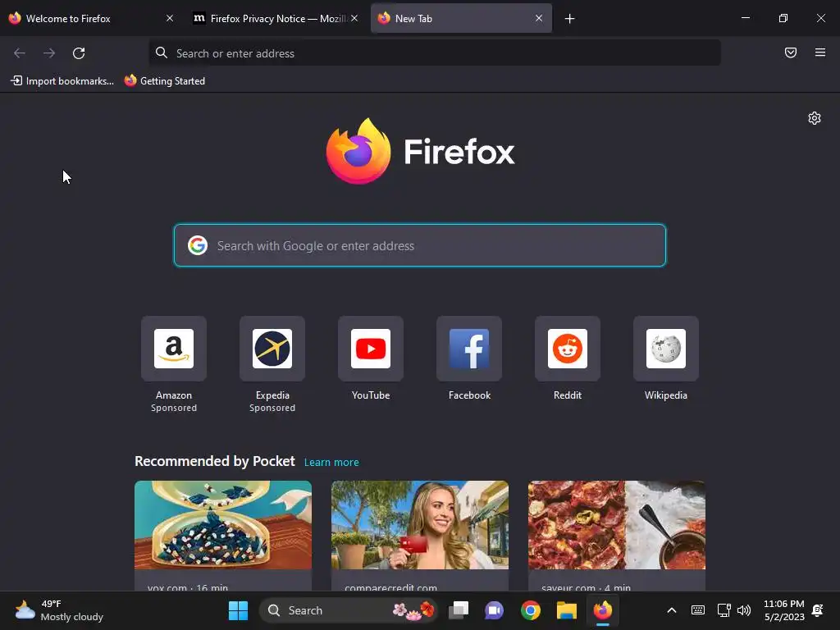Click Import bookmarks in bookmarks bar

pos(62,81)
